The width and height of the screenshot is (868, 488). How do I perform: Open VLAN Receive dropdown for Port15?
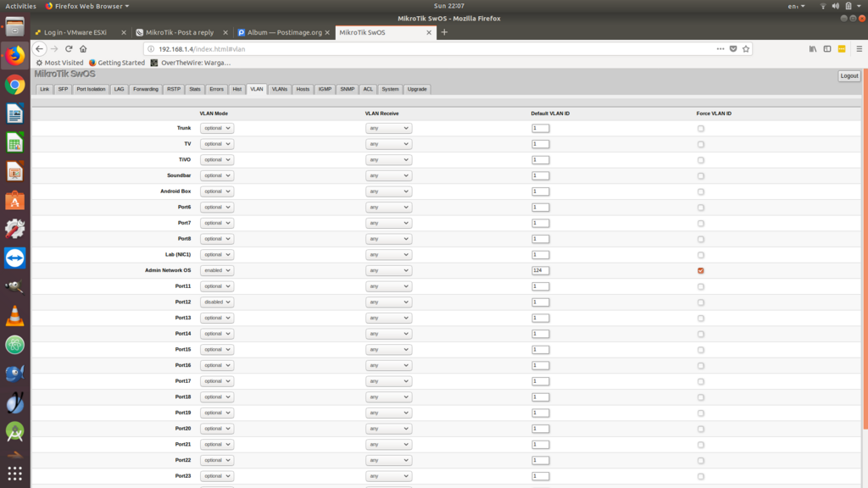pos(388,350)
